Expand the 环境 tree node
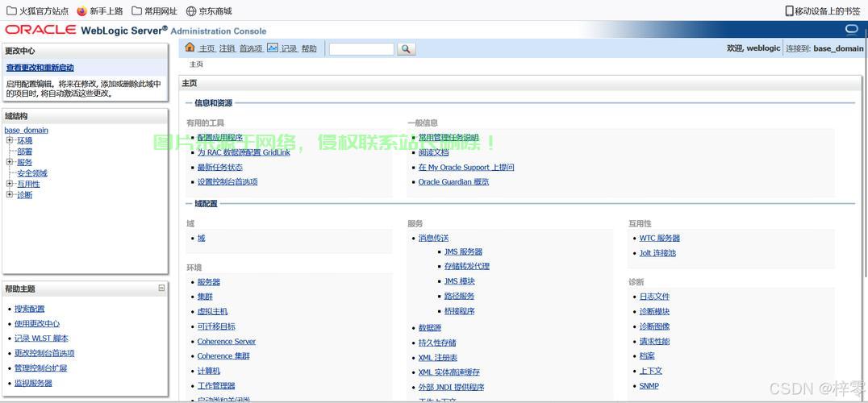The width and height of the screenshot is (868, 403). [10, 140]
